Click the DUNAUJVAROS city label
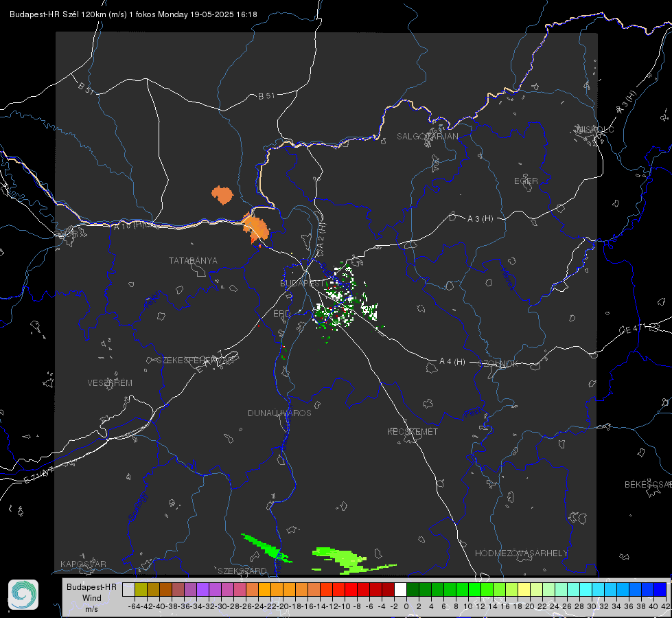This screenshot has height=618, width=672. (x=279, y=413)
